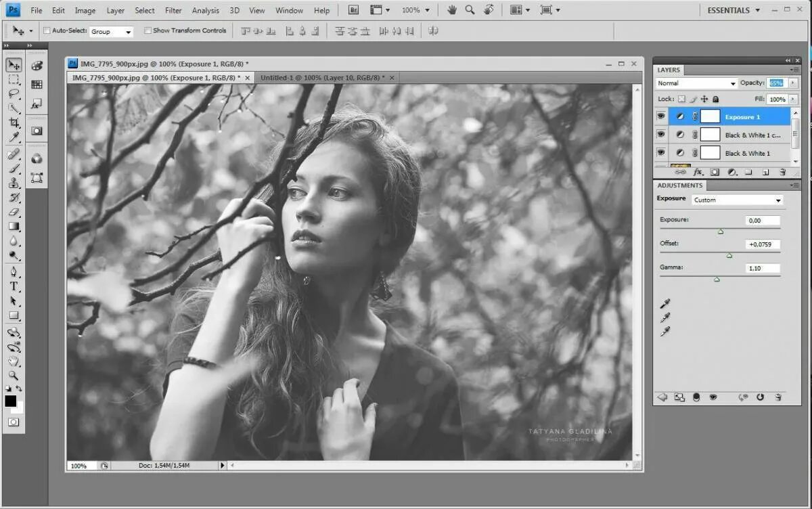Image resolution: width=812 pixels, height=509 pixels.
Task: Switch to the Untitled-1 document tab
Action: click(322, 78)
